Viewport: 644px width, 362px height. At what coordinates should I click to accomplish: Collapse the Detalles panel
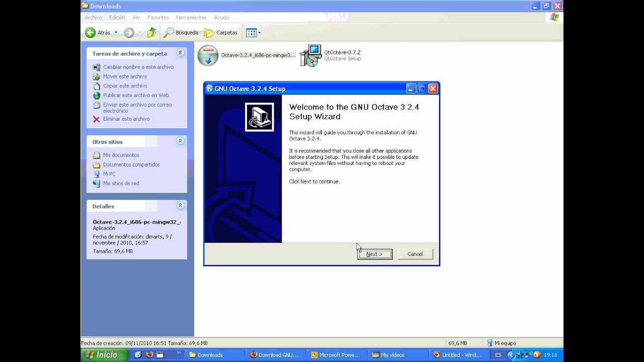[x=180, y=206]
